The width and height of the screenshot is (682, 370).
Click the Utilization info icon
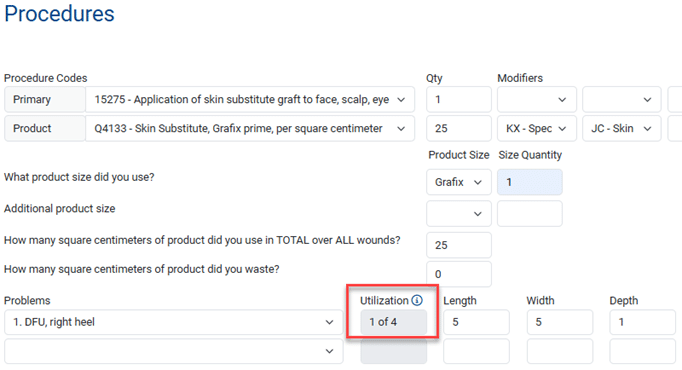(417, 300)
